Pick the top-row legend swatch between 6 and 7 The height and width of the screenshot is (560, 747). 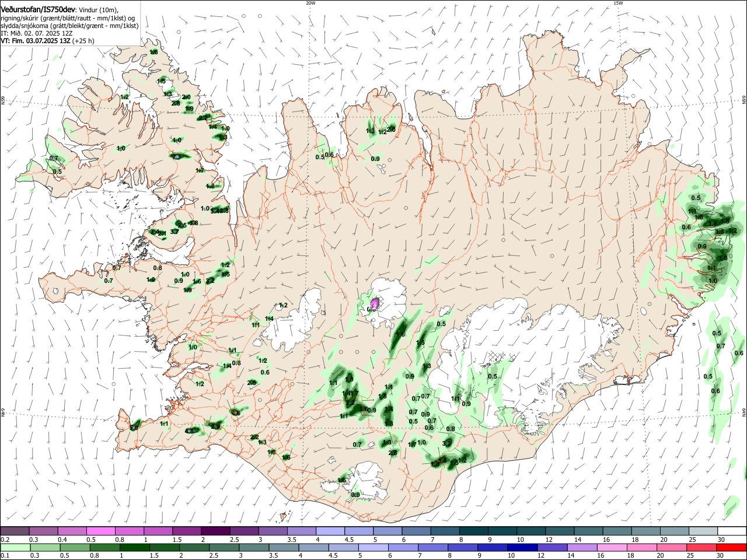pyautogui.click(x=417, y=531)
